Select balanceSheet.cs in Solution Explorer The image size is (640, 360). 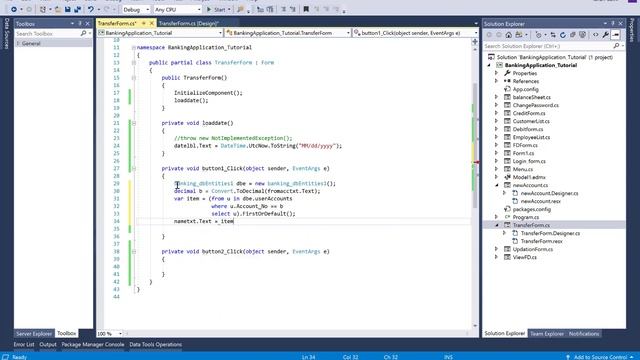point(531,97)
